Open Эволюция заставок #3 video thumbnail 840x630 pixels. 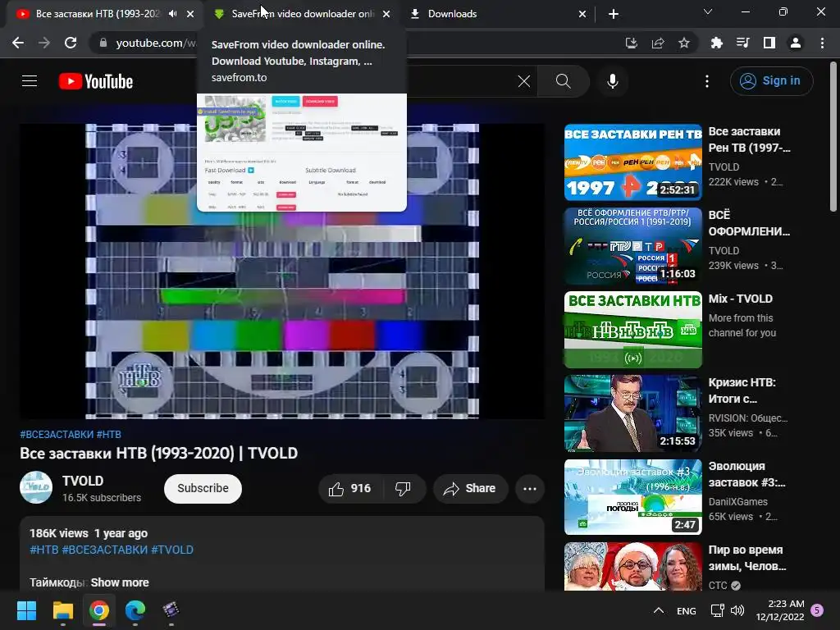click(633, 496)
